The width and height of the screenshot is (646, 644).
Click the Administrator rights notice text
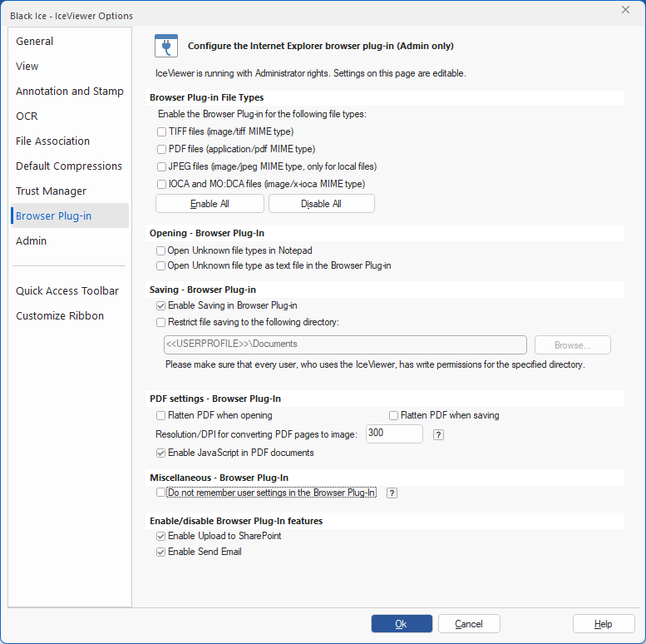click(x=311, y=73)
